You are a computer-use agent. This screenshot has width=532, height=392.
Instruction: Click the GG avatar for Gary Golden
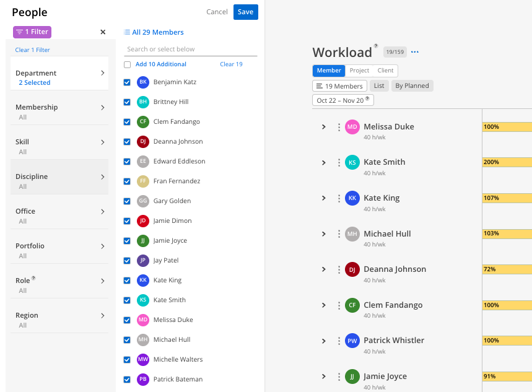tap(143, 201)
